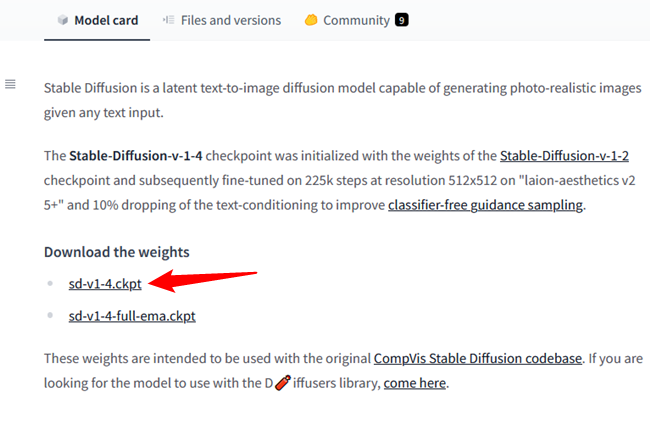The height and width of the screenshot is (424, 650).
Task: Click the red arrow annotation
Action: click(210, 279)
